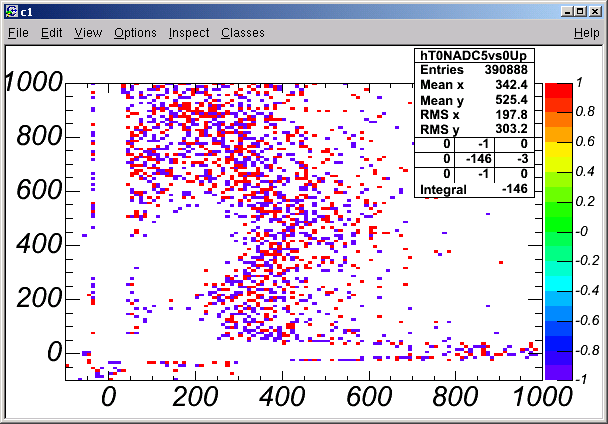Minimize the c1 canvas window
This screenshot has height=424, width=608.
(567, 12)
